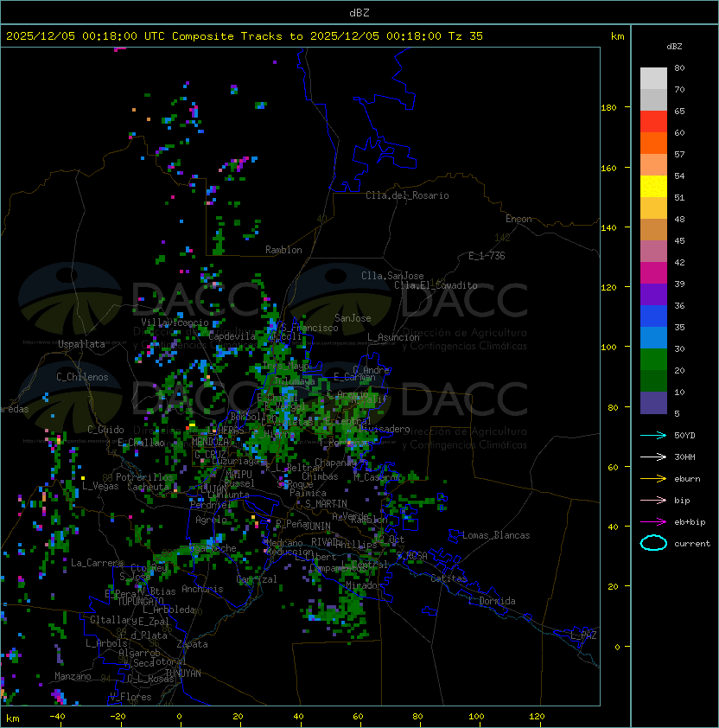The height and width of the screenshot is (728, 719).
Task: Click the 120 km tick on bottom axis
Action: 537,717
